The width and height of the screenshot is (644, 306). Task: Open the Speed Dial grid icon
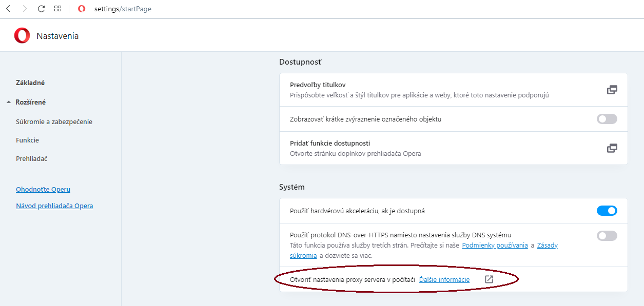point(58,9)
